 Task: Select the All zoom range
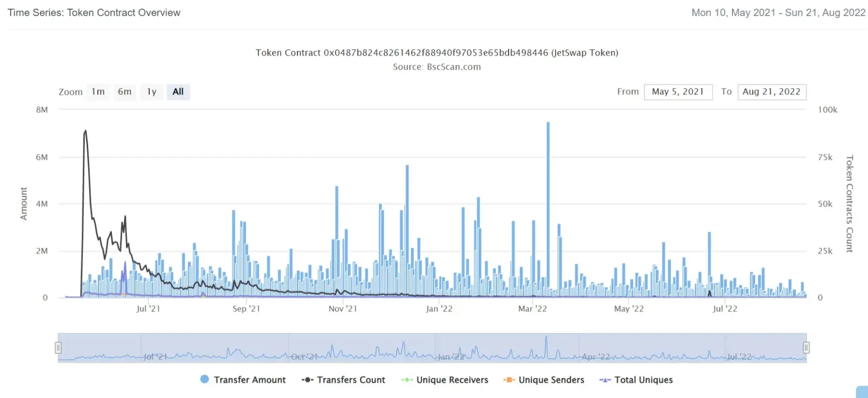tap(178, 92)
